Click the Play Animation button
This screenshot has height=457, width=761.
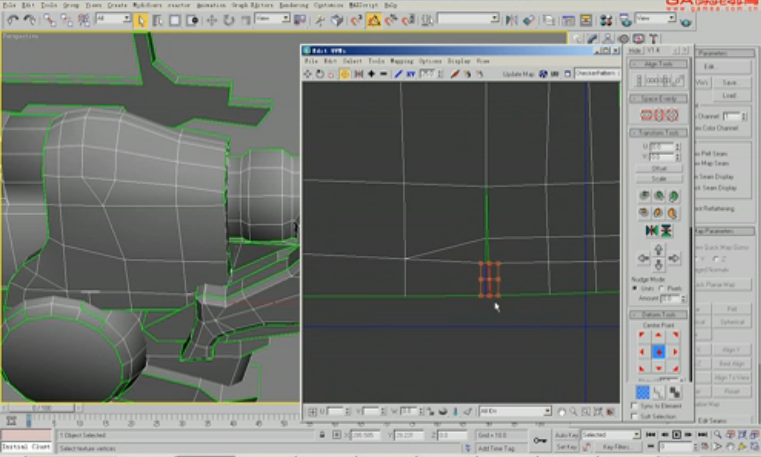coord(677,435)
